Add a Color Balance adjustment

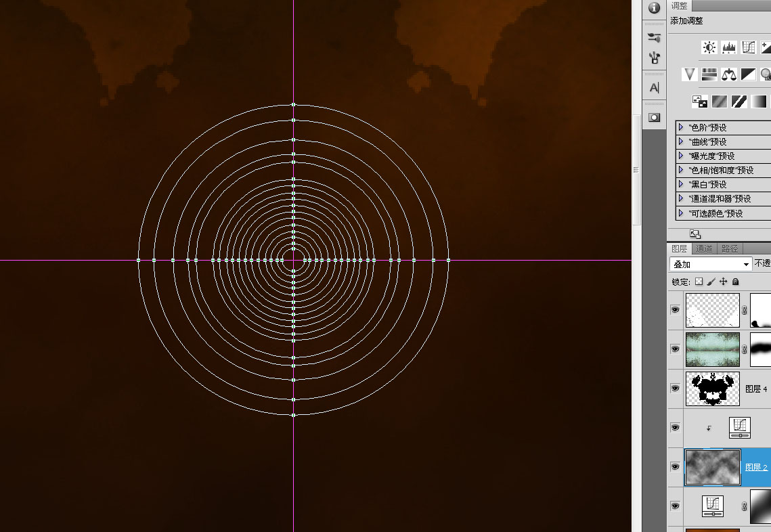click(x=729, y=74)
